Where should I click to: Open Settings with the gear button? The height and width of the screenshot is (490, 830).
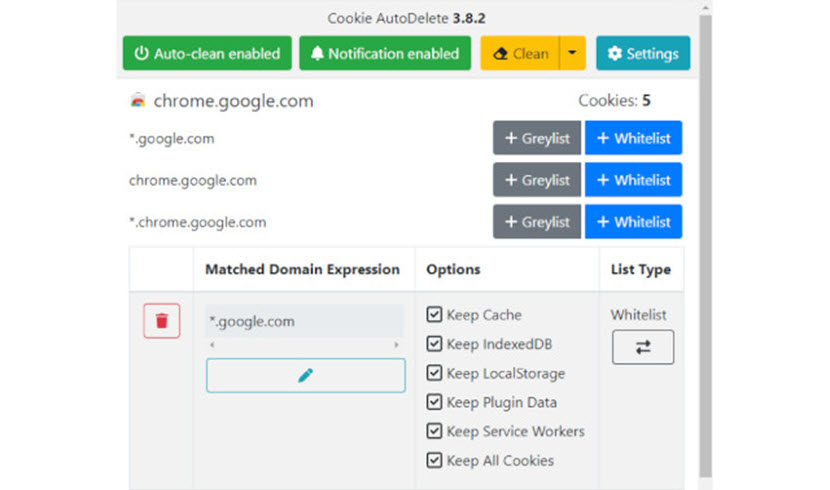pyautogui.click(x=643, y=53)
